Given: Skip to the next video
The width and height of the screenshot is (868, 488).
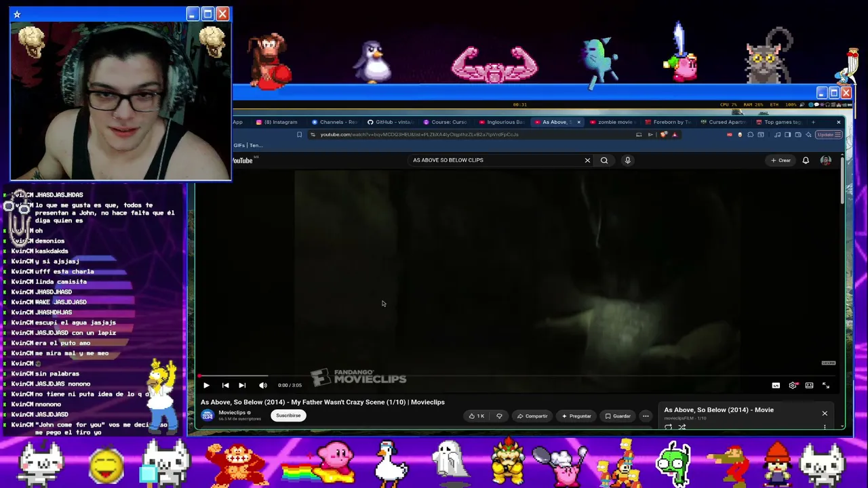Looking at the screenshot, I should click(242, 385).
